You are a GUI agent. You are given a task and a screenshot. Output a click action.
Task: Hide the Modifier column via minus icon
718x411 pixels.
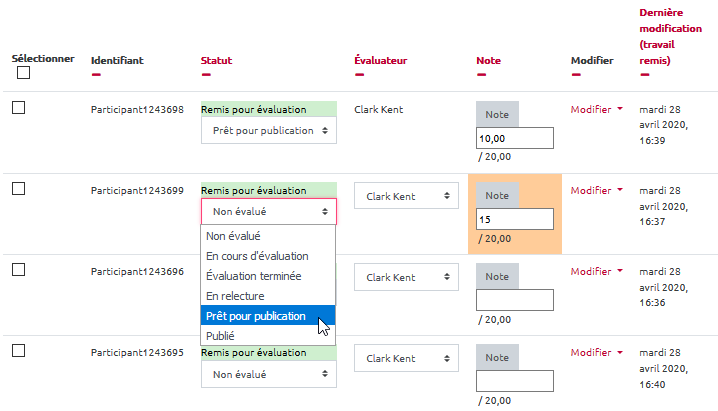tap(576, 74)
